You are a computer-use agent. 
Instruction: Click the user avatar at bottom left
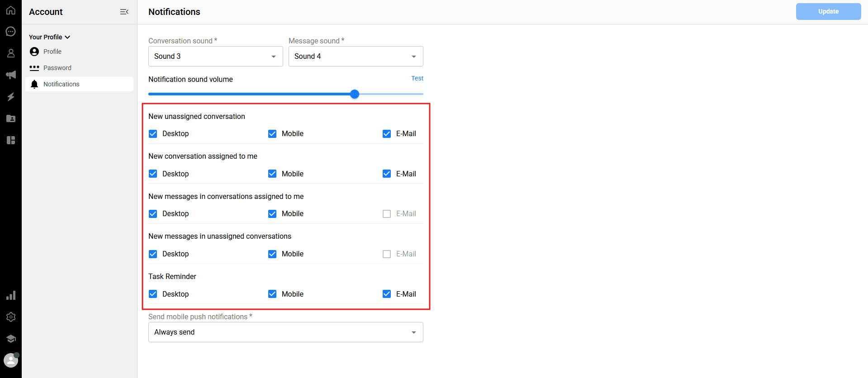[11, 360]
